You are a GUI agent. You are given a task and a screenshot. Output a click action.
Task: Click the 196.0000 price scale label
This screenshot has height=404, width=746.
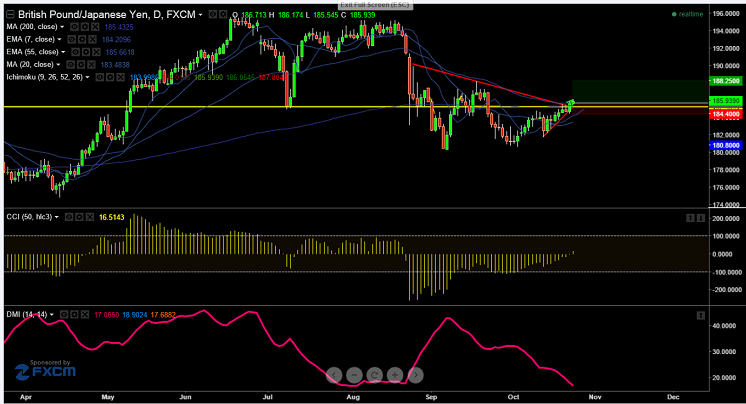click(x=726, y=13)
